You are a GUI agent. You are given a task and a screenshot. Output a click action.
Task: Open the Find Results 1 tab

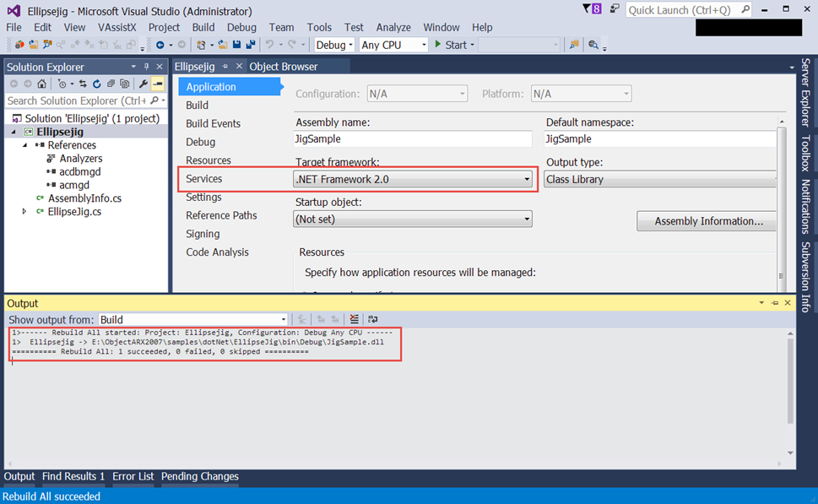(73, 476)
